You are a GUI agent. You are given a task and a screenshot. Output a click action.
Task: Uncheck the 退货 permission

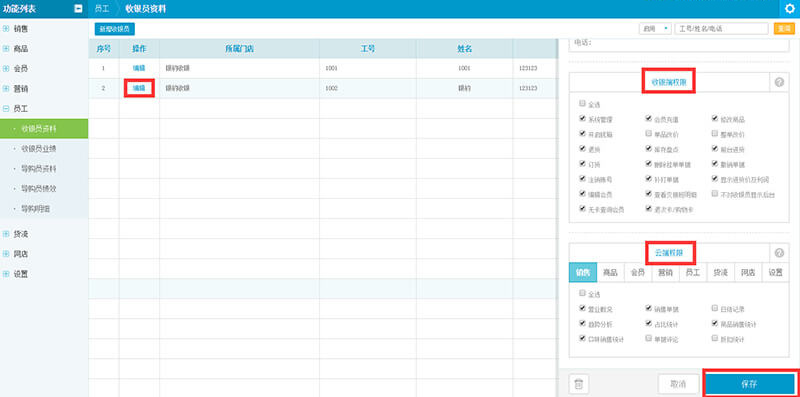582,149
